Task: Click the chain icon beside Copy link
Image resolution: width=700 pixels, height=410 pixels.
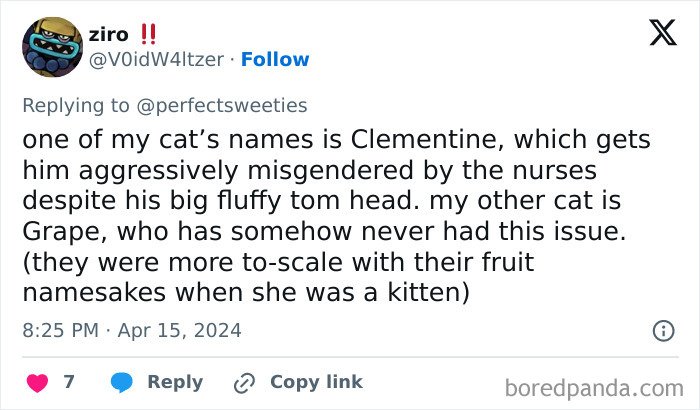Action: coord(244,382)
